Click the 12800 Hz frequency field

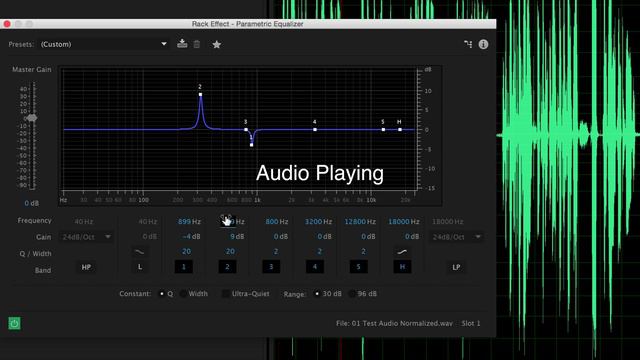360,222
